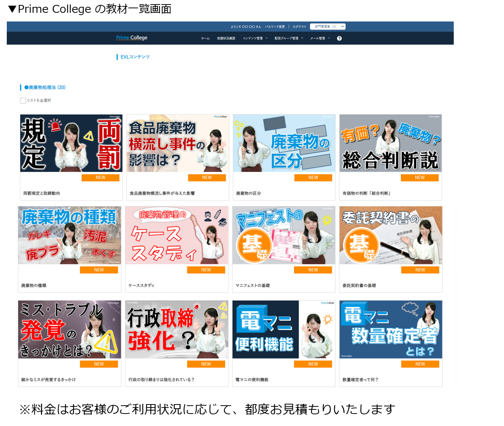Click the 有価物の判断「総合判断」 title
The image size is (504, 426).
click(x=366, y=193)
